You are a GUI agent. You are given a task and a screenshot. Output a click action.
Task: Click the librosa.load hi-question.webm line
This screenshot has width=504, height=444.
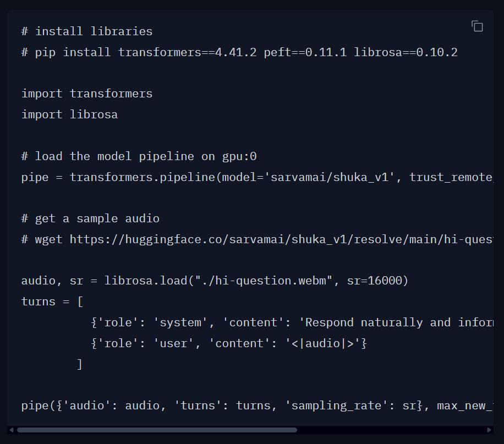[x=215, y=281]
